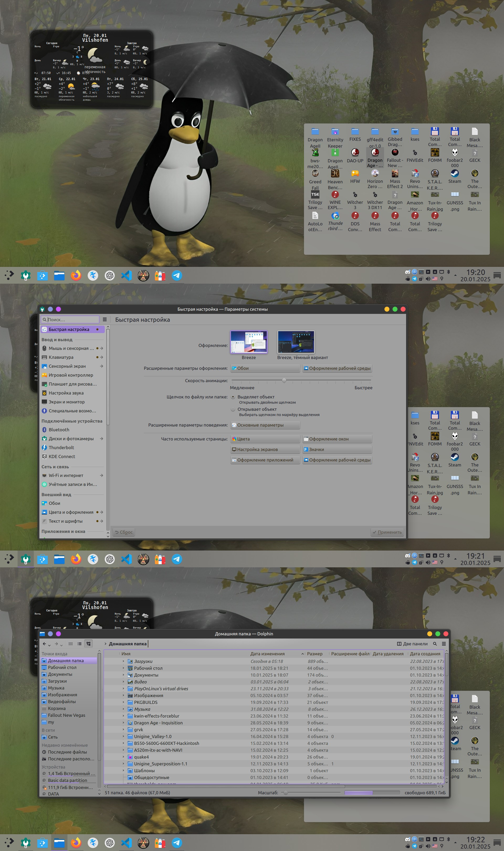Image resolution: width=504 pixels, height=851 pixels.
Task: Switch Dolphin to details tree view mode
Action: tap(88, 644)
